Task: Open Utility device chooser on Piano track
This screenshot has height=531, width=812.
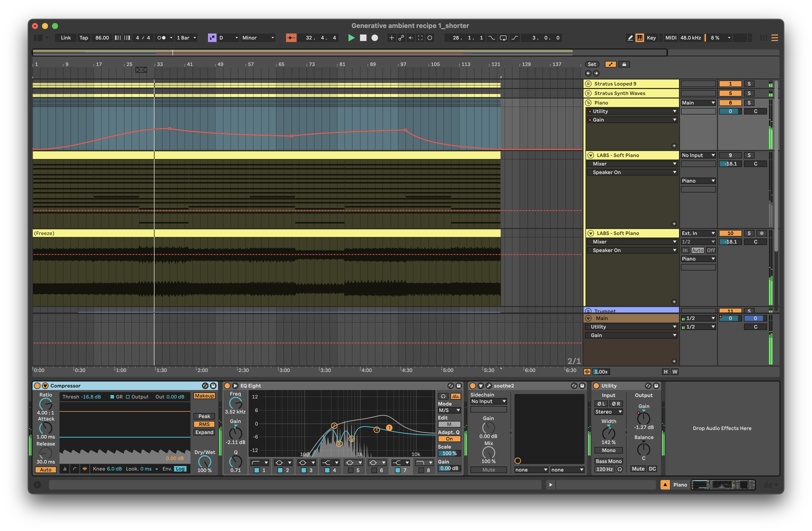Action: 632,111
